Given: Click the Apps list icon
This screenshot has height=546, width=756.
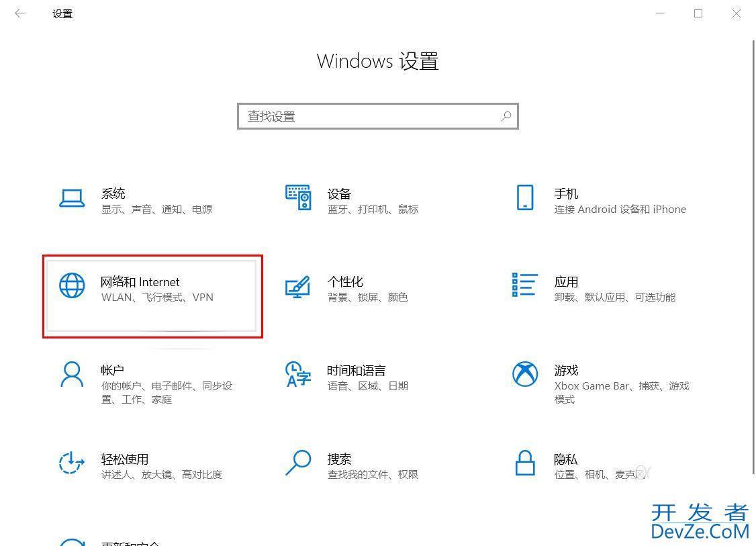Looking at the screenshot, I should [x=524, y=285].
